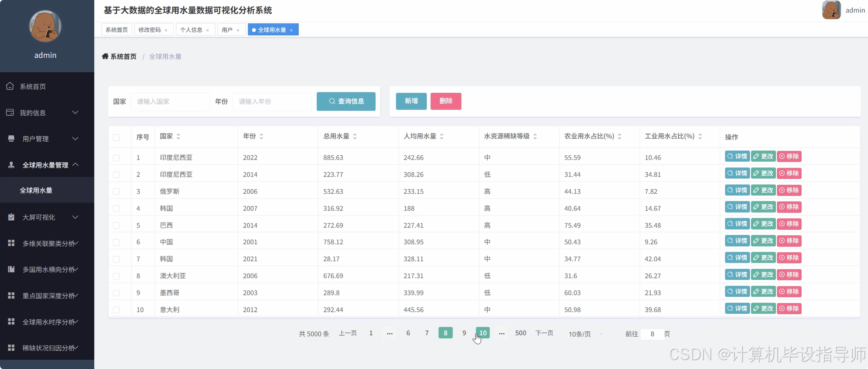Sort by 农业用水占比(%) column sort arrows
This screenshot has width=868, height=369.
click(620, 136)
